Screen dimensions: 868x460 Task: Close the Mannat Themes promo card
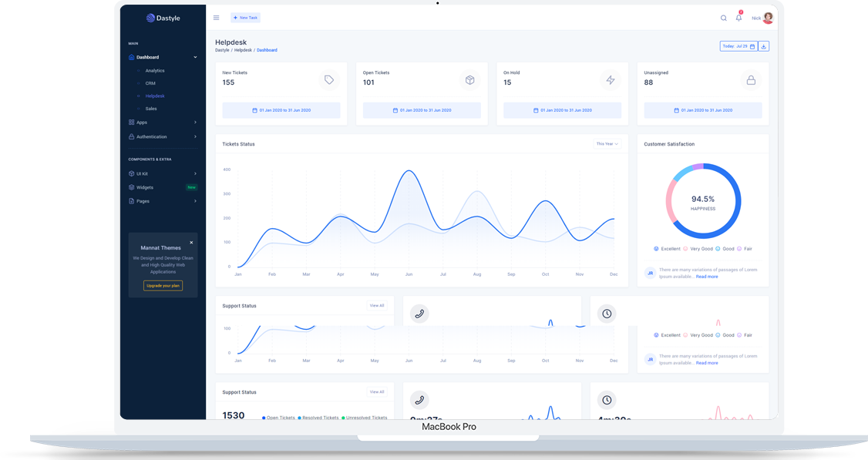pyautogui.click(x=191, y=243)
